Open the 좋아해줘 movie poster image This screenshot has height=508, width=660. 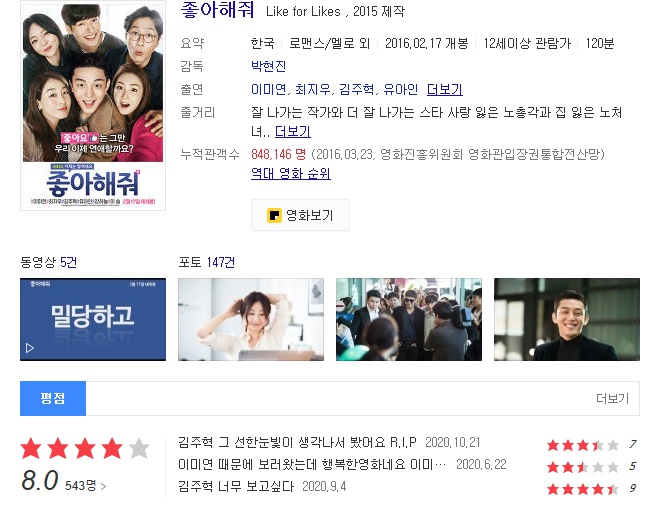point(93,105)
